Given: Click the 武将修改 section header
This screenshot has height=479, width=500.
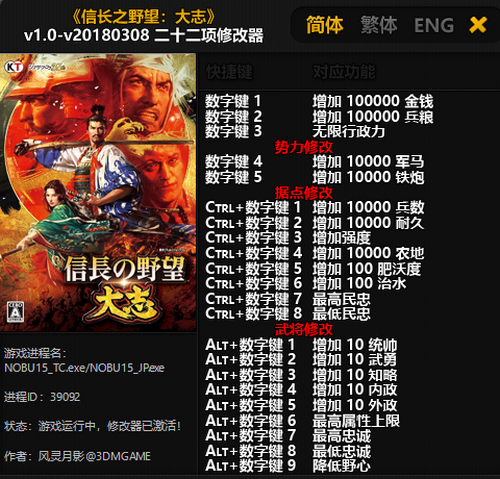Looking at the screenshot, I should point(304,329).
